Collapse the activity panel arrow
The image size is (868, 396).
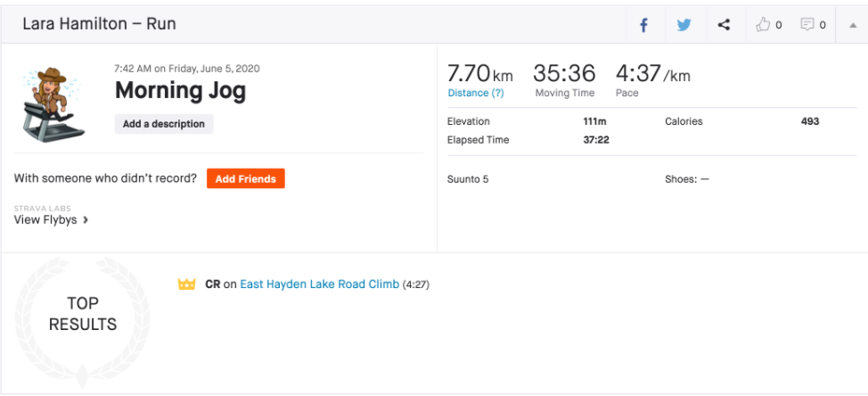853,25
